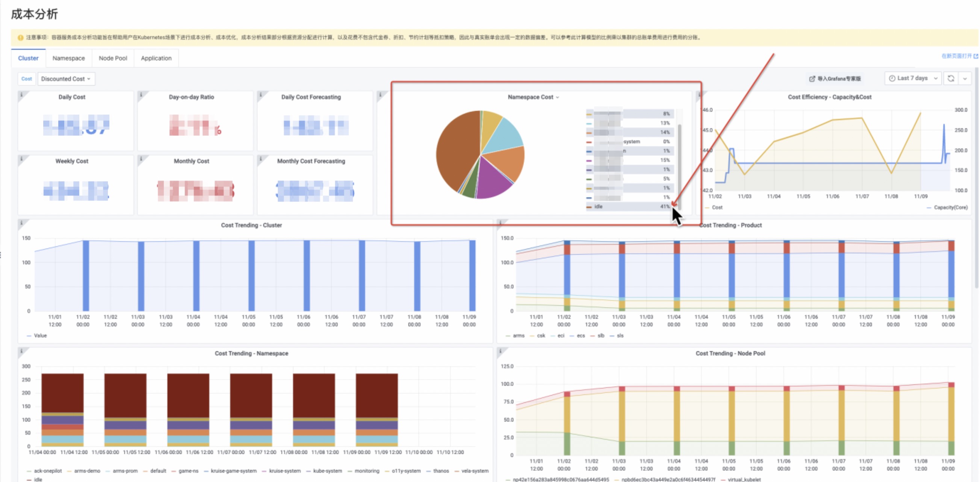Click Cost Trending - Cluster info icon
The image size is (980, 482).
pyautogui.click(x=22, y=223)
